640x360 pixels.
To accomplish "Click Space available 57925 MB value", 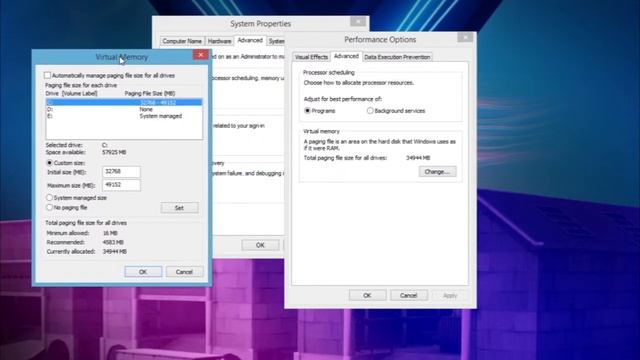I will (114, 152).
